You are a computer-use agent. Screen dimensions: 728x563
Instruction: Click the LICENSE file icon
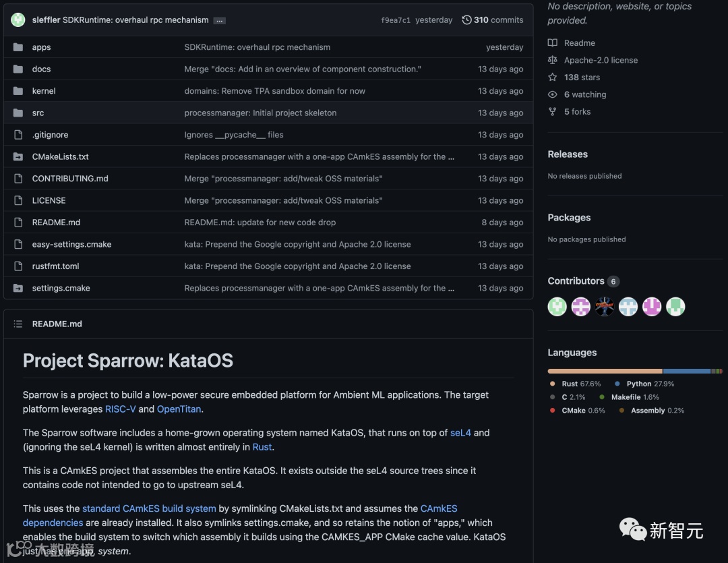coord(18,200)
